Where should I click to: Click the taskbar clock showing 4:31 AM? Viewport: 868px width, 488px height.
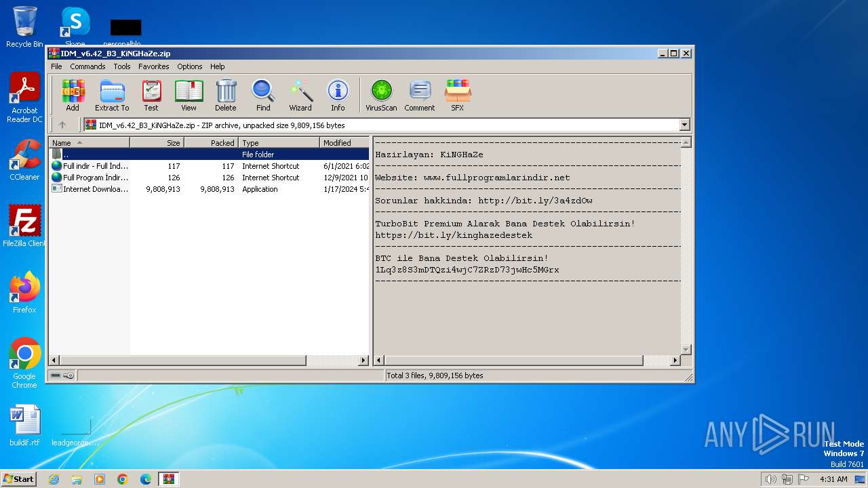[x=833, y=479]
